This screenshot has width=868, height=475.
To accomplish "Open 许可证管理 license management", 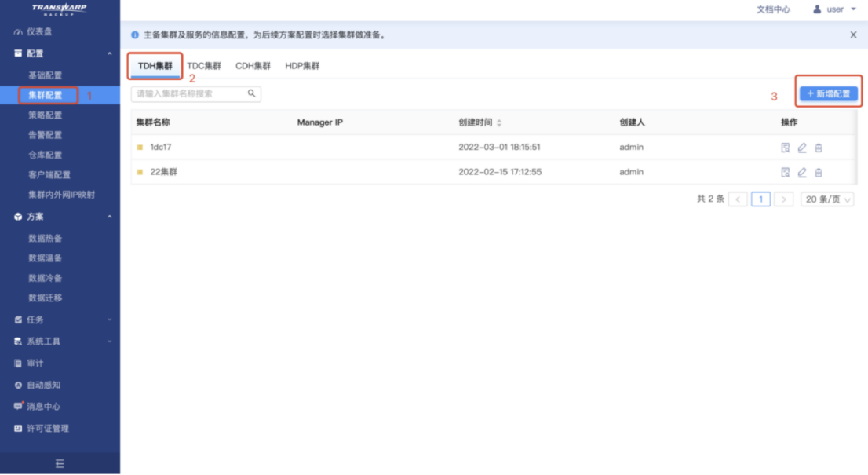I will (x=48, y=428).
